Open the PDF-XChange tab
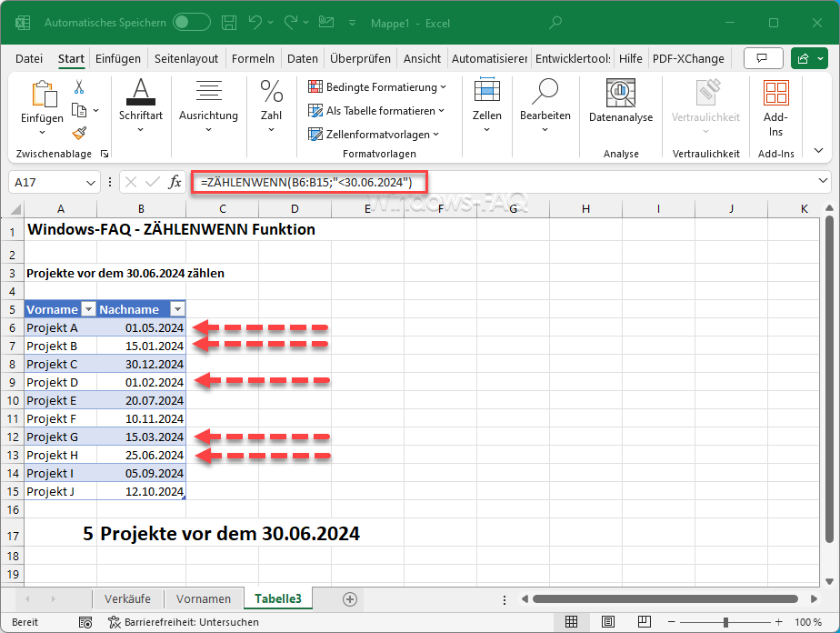The width and height of the screenshot is (840, 633). 688,58
